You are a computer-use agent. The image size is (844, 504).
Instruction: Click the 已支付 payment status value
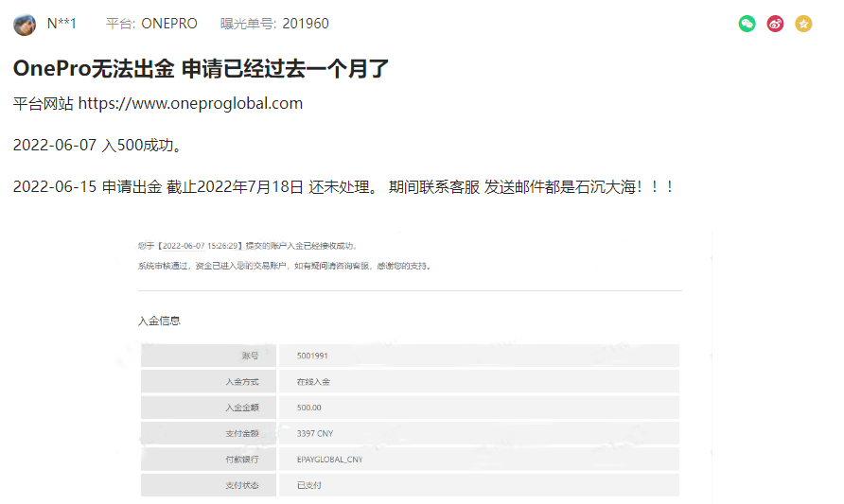(309, 485)
